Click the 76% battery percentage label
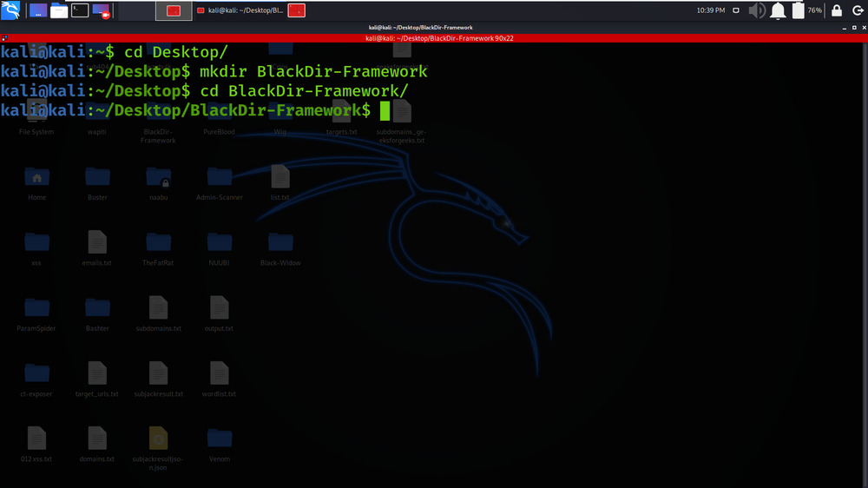Viewport: 868px width, 488px height. pyautogui.click(x=814, y=10)
